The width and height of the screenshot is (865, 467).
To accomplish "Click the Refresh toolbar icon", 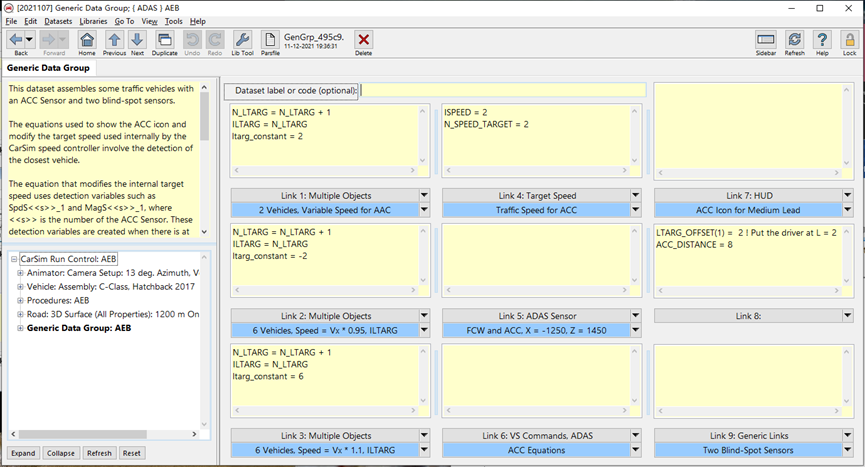I will pos(794,40).
